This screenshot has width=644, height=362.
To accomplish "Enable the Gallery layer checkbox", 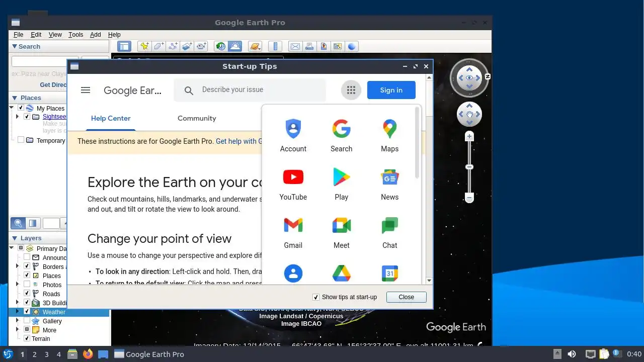I will [x=27, y=321].
